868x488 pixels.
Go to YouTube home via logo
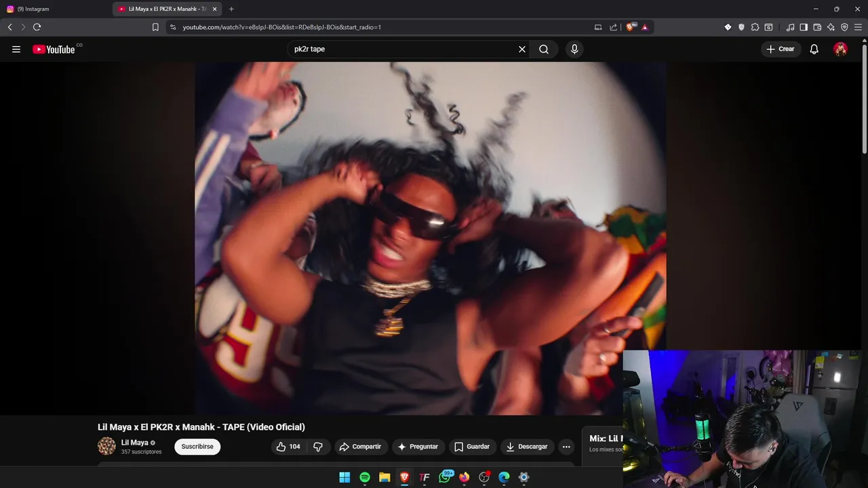(54, 49)
